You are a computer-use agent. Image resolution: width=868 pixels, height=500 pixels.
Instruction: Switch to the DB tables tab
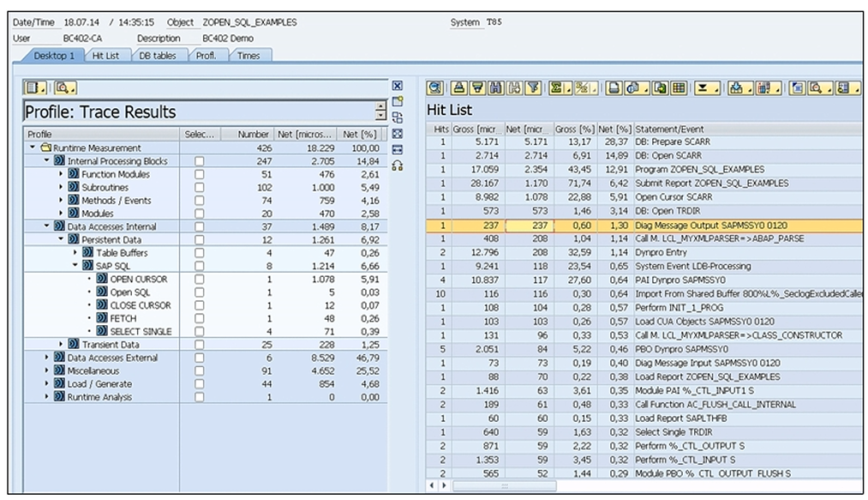click(x=157, y=56)
